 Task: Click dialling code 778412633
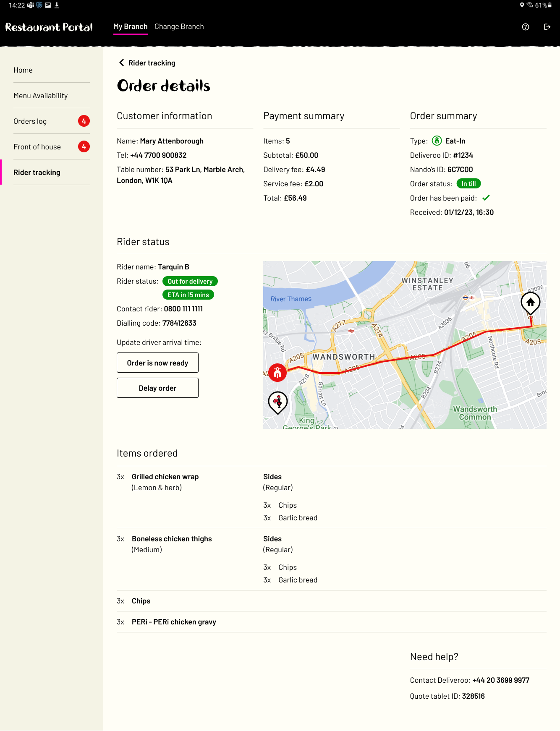(179, 323)
